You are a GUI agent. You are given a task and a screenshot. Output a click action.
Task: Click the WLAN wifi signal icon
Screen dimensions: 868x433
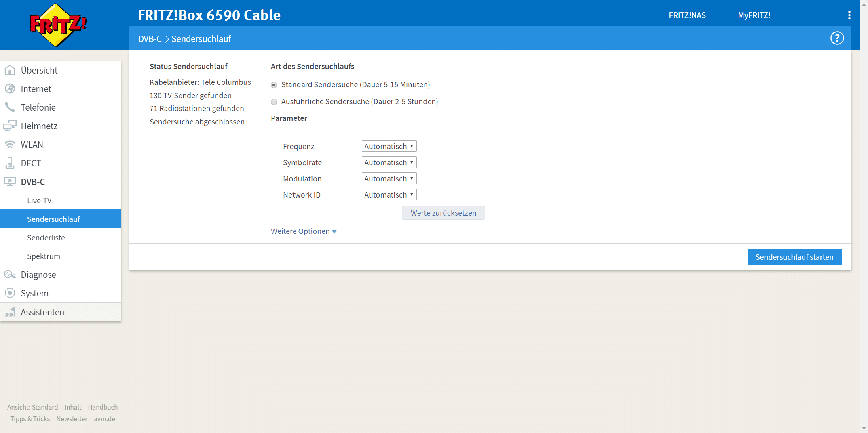point(10,145)
